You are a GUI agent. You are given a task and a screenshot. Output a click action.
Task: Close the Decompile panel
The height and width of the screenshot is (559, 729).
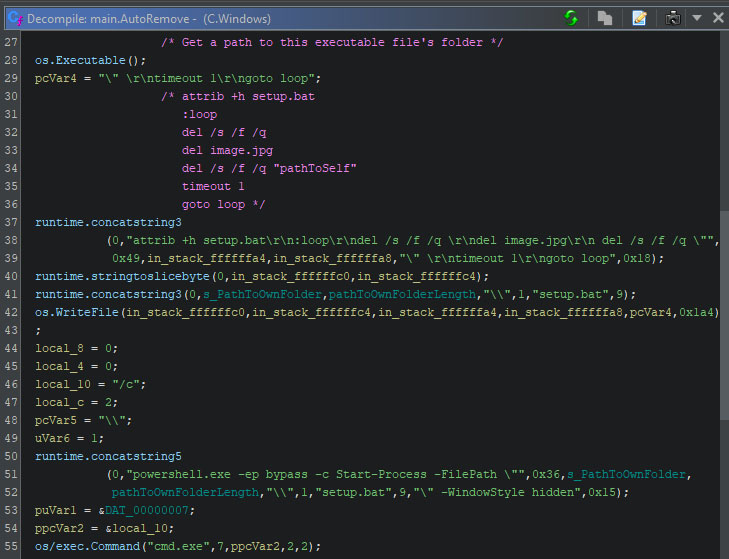tap(718, 18)
